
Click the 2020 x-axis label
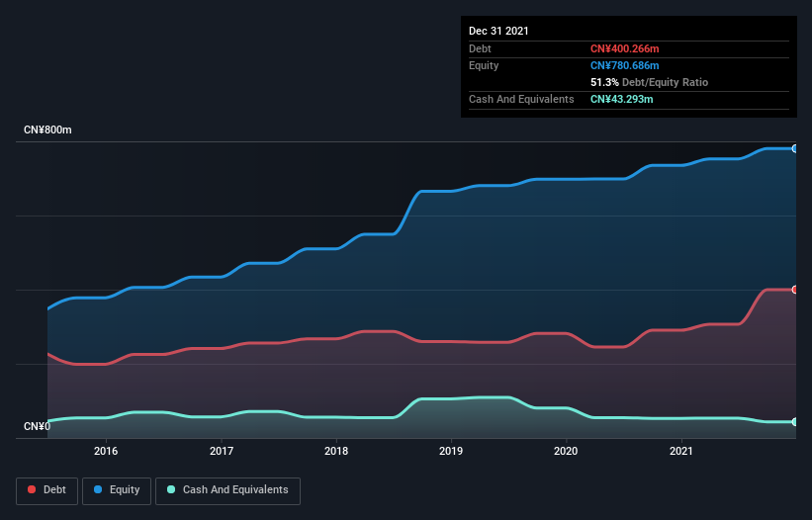coord(566,451)
